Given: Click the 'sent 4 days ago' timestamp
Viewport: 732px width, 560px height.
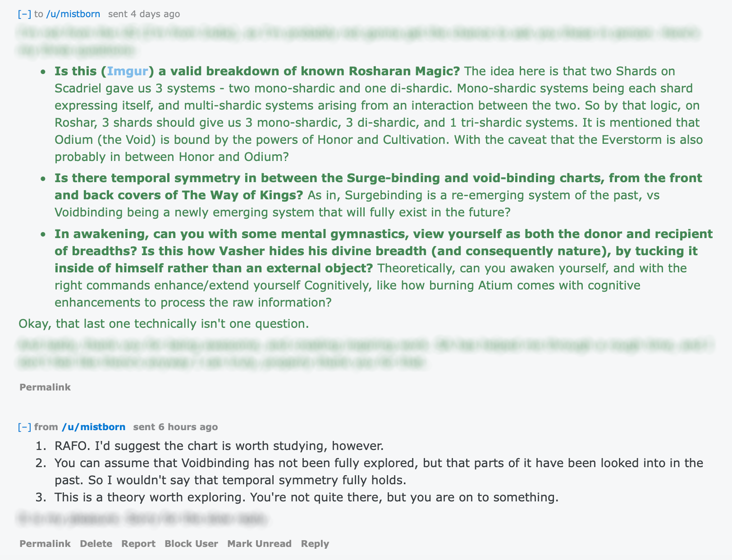Looking at the screenshot, I should pyautogui.click(x=144, y=14).
